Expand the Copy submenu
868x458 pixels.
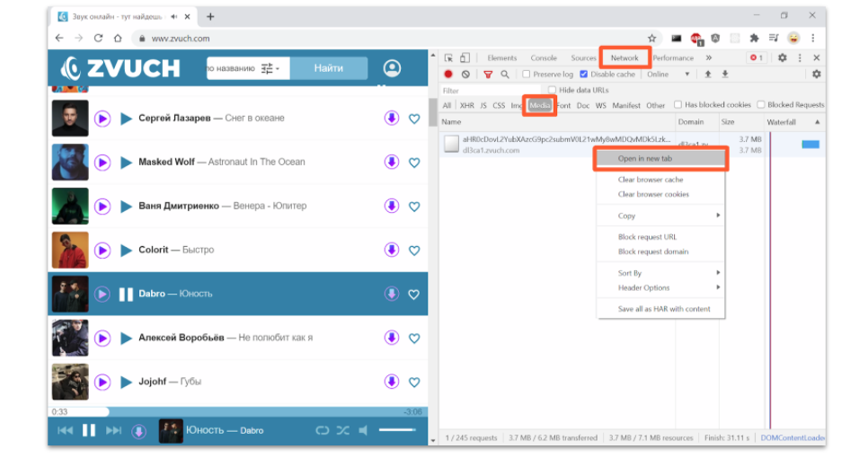661,216
